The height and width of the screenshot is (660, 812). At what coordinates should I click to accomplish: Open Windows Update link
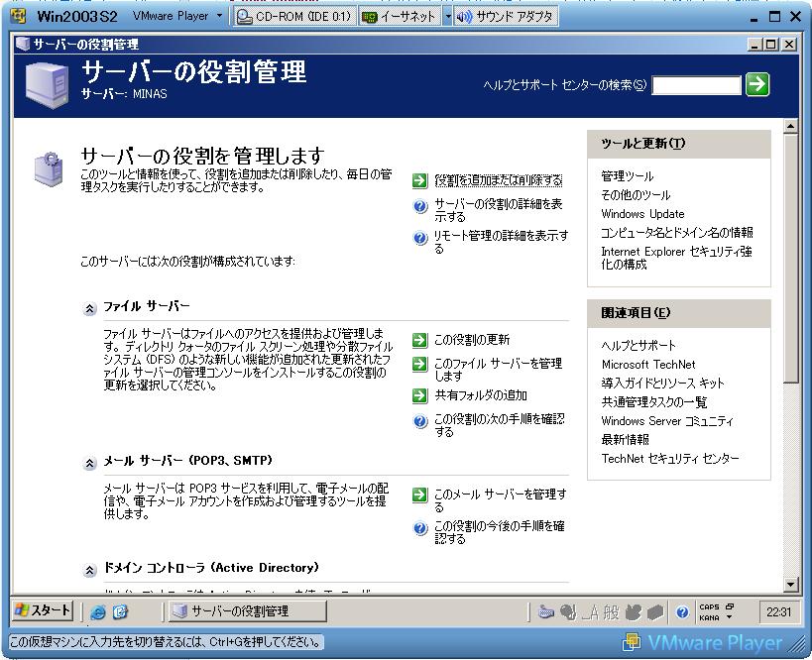pos(642,214)
